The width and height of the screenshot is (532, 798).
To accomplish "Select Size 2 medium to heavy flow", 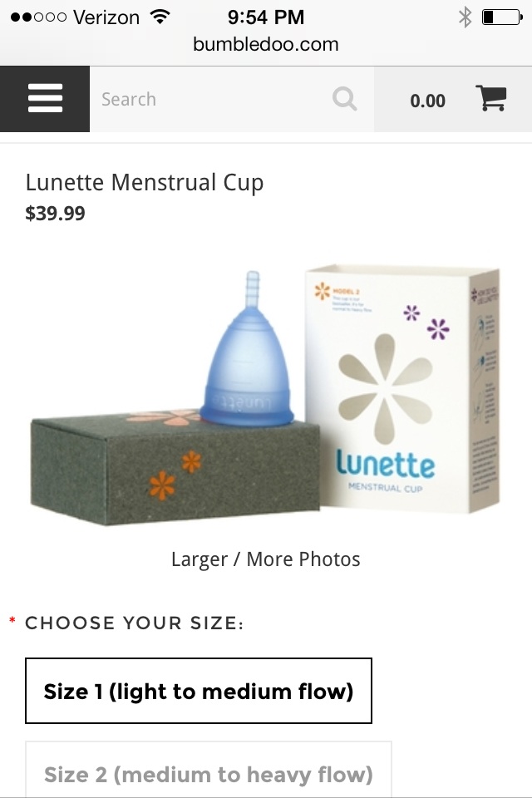I will tap(208, 770).
